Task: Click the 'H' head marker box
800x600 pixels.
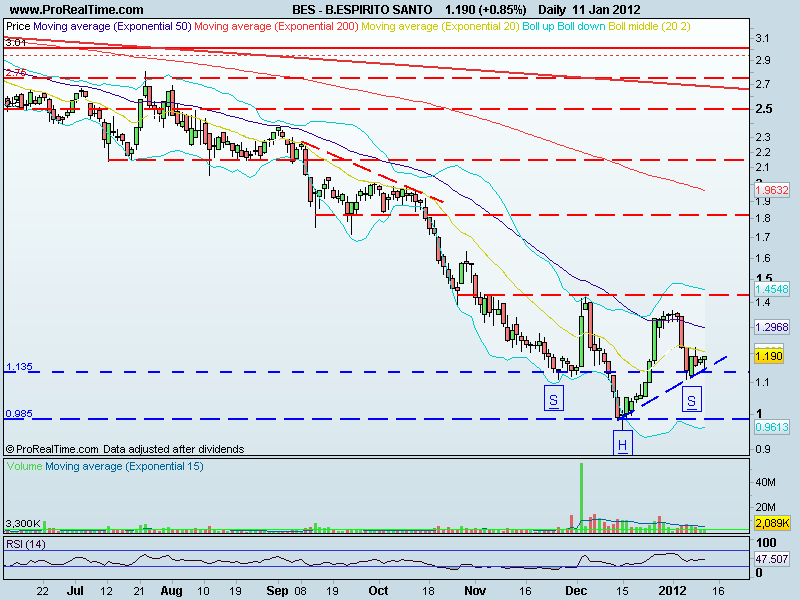Action: pos(622,442)
